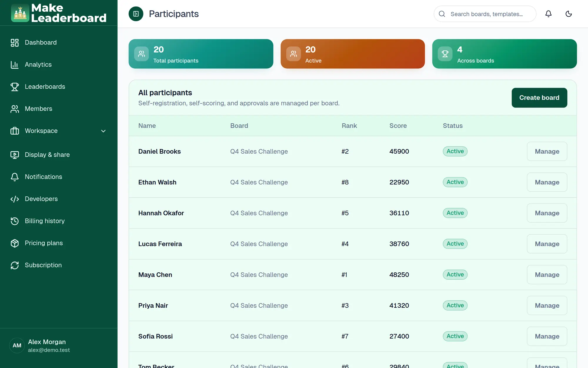Toggle dark mode moon icon
The image size is (588, 368).
tap(569, 14)
